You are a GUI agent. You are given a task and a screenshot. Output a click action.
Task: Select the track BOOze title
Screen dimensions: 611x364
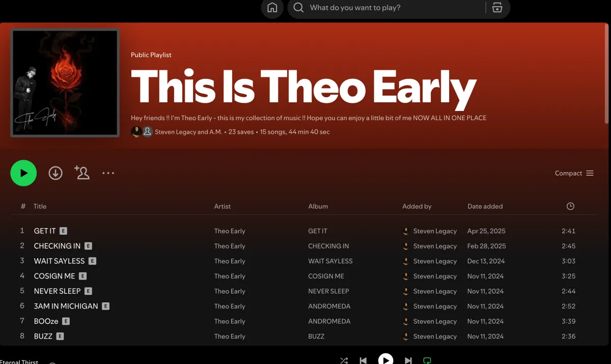46,321
